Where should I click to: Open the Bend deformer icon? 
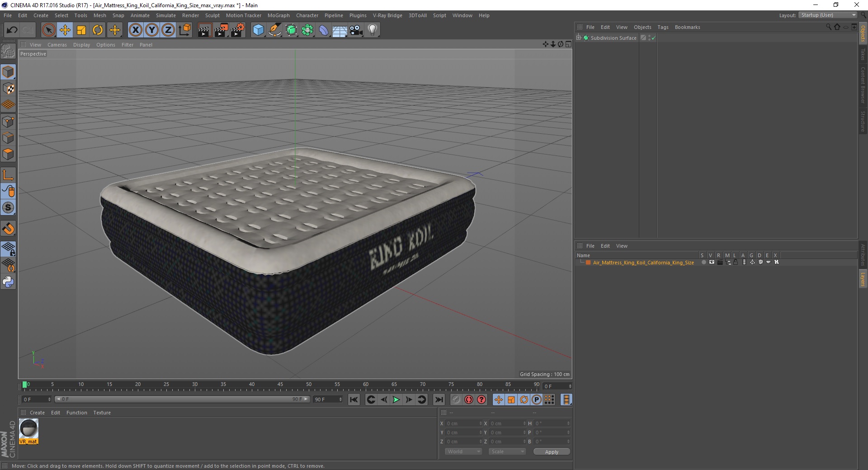(x=324, y=30)
